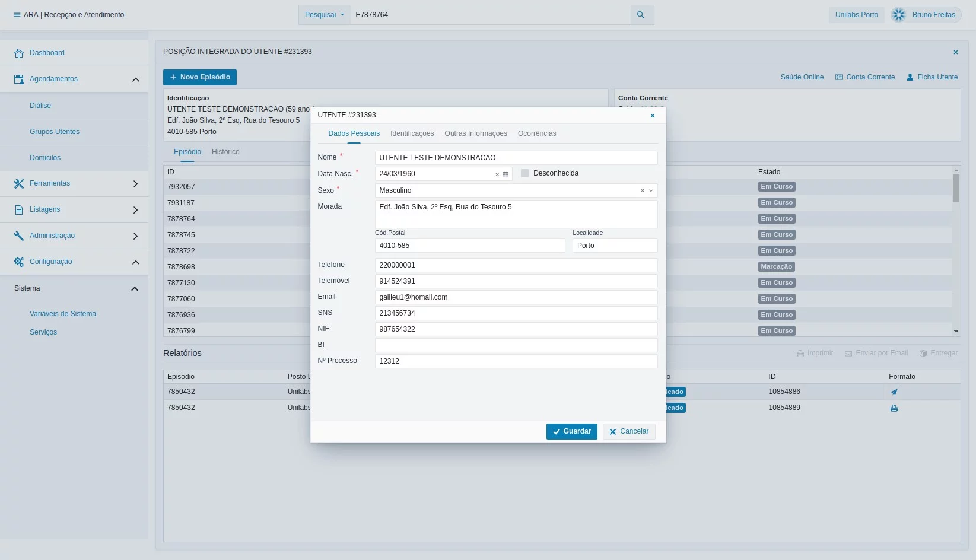Open the Diálise menu item
The width and height of the screenshot is (976, 560).
click(x=40, y=106)
